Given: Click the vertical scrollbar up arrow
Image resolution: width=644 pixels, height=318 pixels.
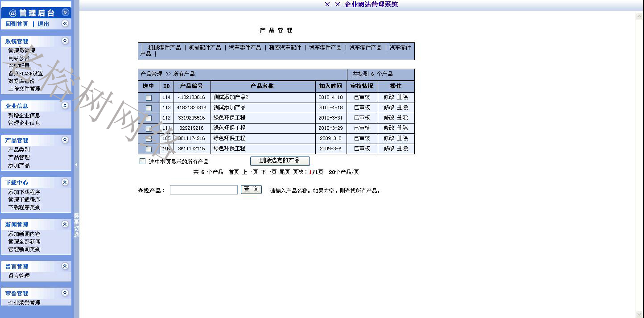Looking at the screenshot, I should click(x=640, y=17).
